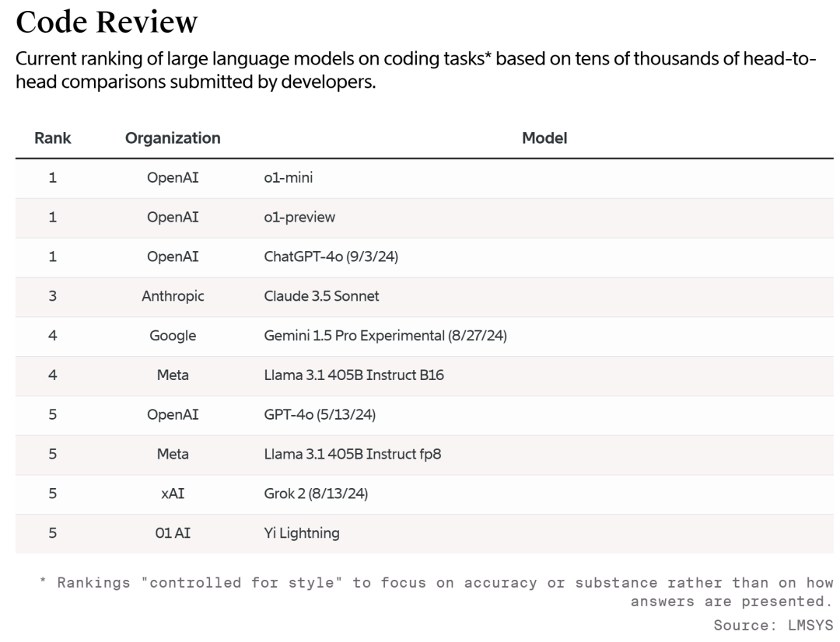840x642 pixels.
Task: Select the Yi Lightning model entry
Action: (x=302, y=533)
